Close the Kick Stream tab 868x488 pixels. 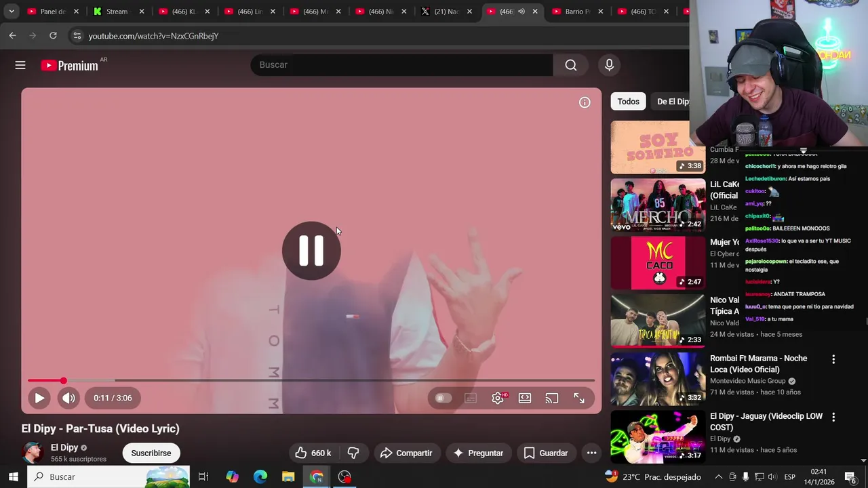point(142,12)
